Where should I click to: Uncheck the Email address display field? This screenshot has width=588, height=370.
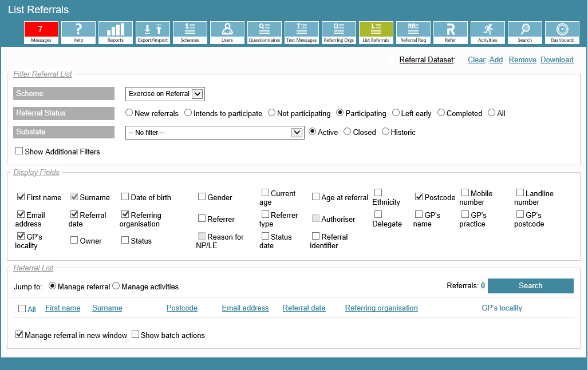(21, 214)
